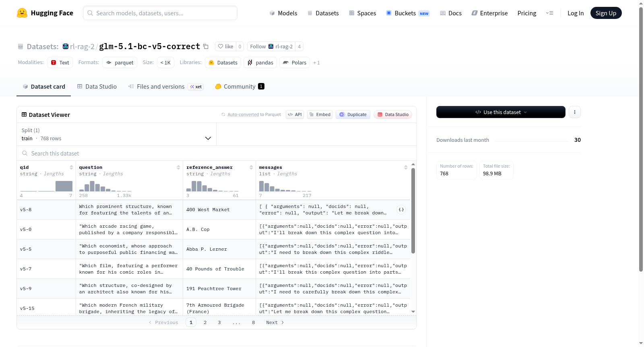Click the pandas library tag
This screenshot has width=644, height=347.
260,62
